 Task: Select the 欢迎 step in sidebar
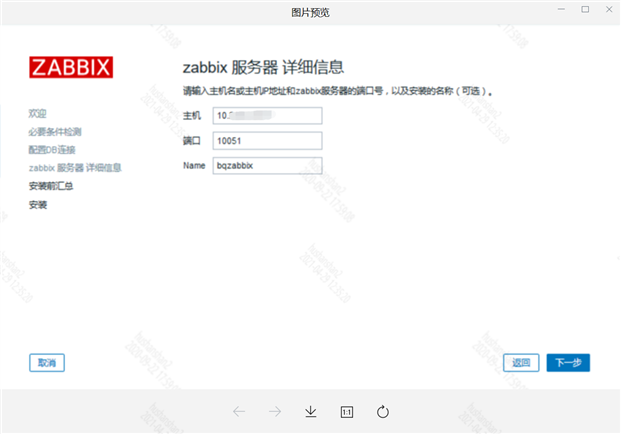[x=38, y=114]
